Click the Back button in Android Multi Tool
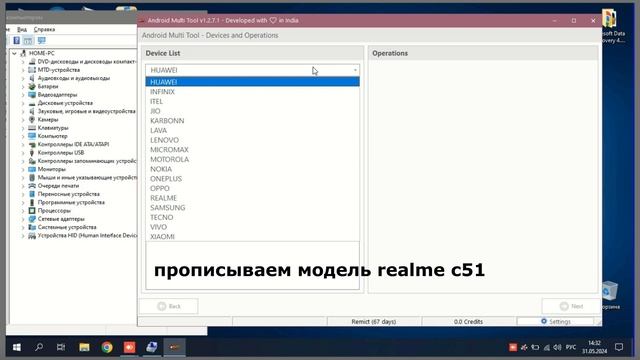 point(169,306)
